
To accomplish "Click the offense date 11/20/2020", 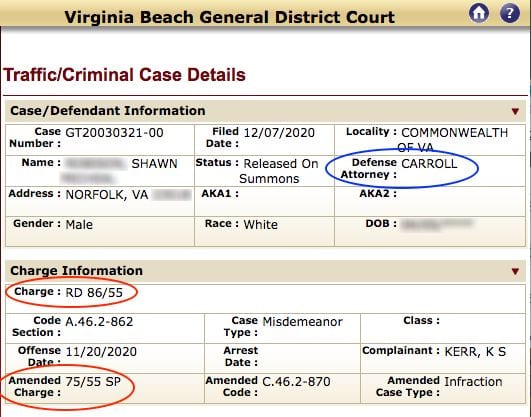I will coord(101,352).
